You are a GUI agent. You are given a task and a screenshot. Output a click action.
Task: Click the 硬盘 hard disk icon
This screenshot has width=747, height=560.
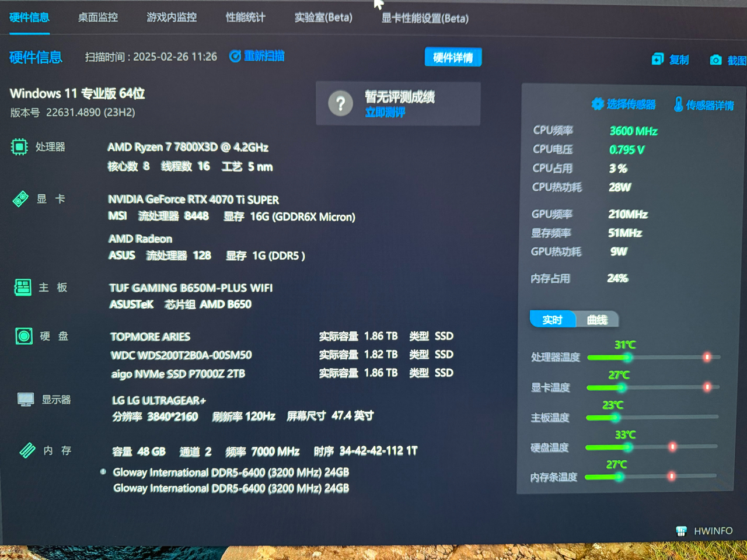[x=23, y=336]
